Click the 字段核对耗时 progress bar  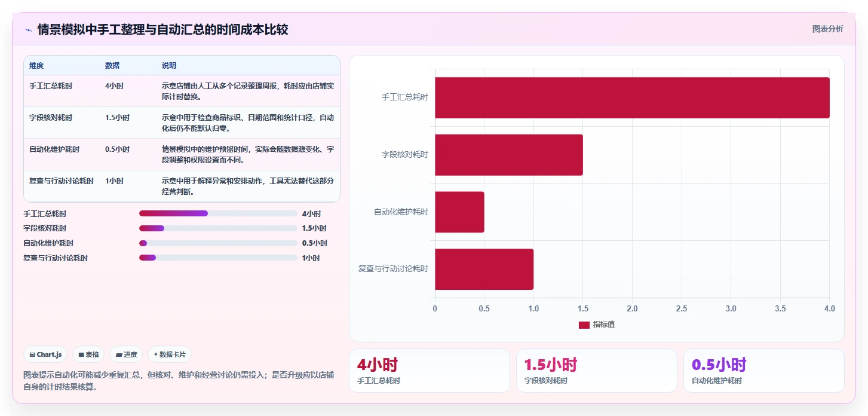(x=218, y=228)
